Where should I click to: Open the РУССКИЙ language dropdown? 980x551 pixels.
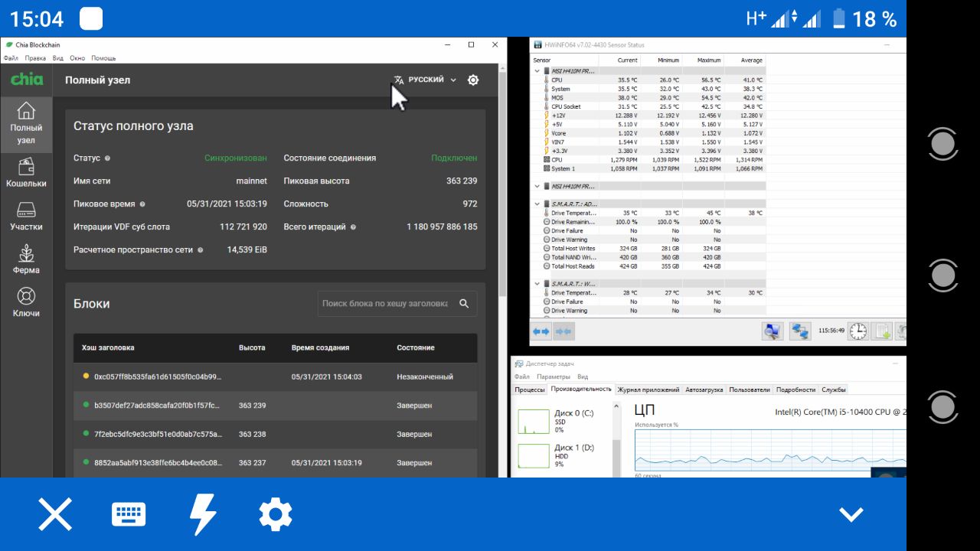pos(425,80)
